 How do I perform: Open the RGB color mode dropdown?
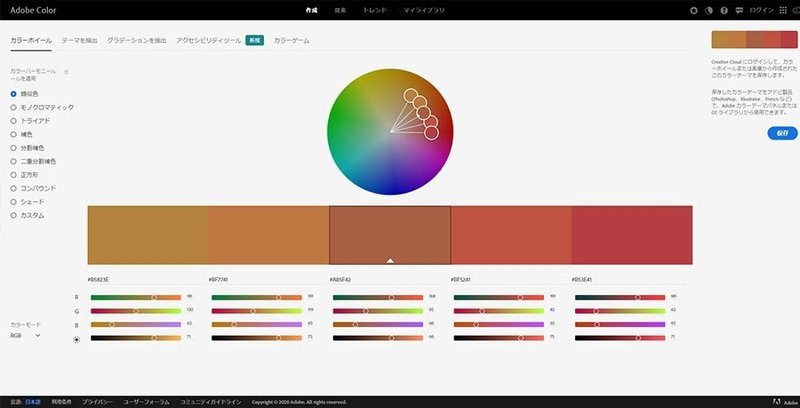(26, 336)
